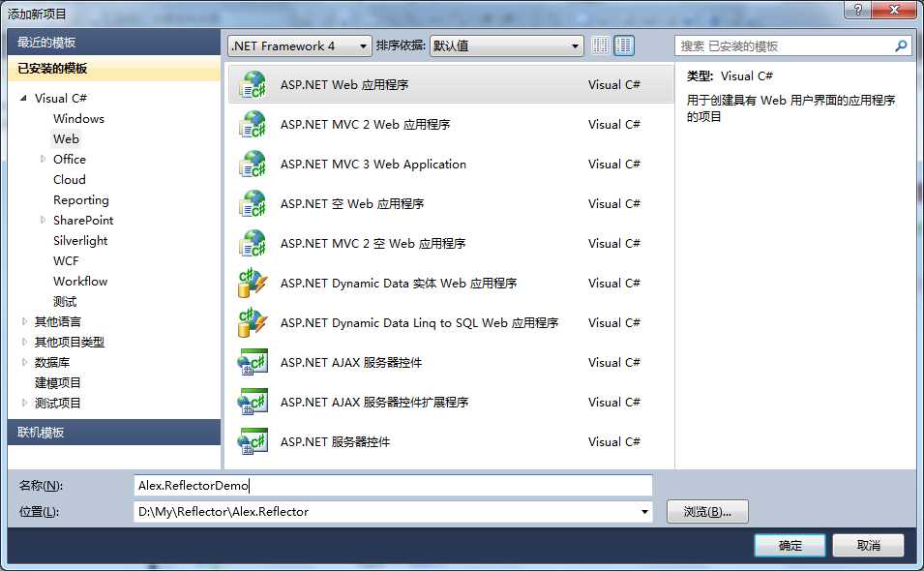Select the ASP.NET Web 应用程序 template icon
Viewport: 924px width, 571px height.
click(x=253, y=85)
